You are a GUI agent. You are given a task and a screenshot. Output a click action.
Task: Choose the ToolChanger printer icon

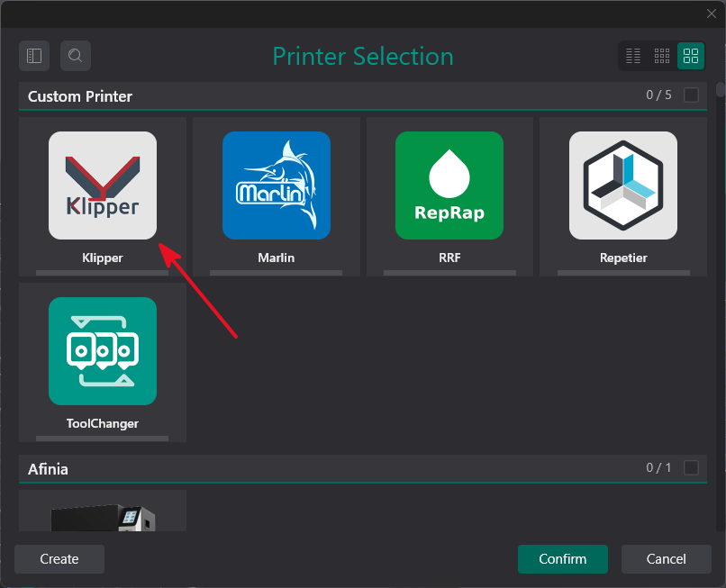click(x=103, y=351)
